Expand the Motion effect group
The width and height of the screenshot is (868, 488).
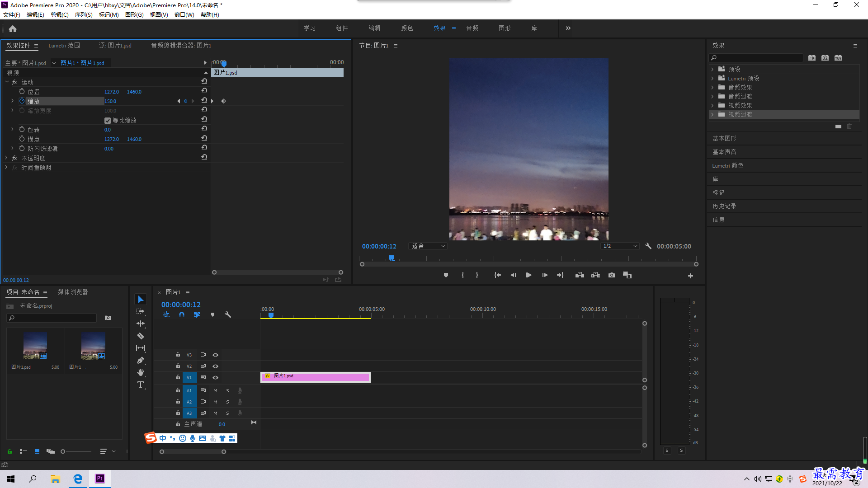tap(7, 82)
